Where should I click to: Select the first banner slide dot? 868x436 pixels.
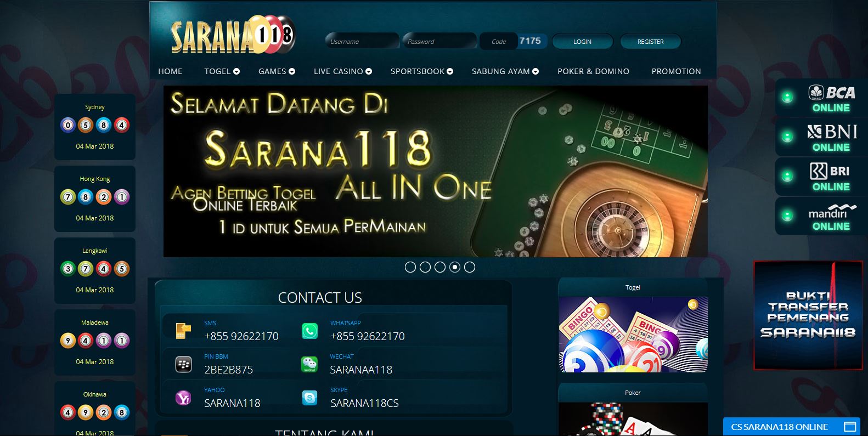tap(410, 267)
